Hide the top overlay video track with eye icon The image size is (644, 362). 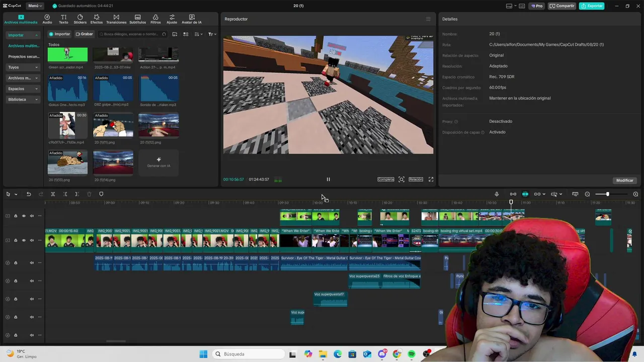(x=24, y=216)
